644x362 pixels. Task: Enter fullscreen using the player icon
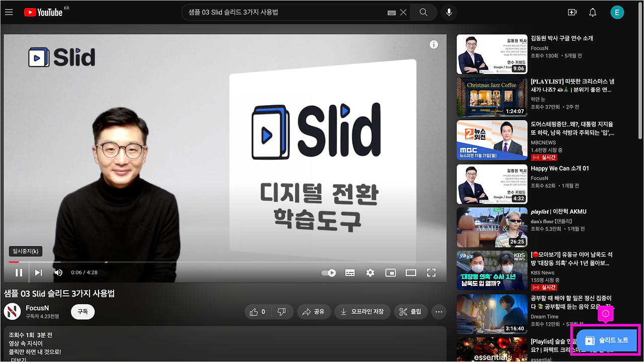coord(431,272)
